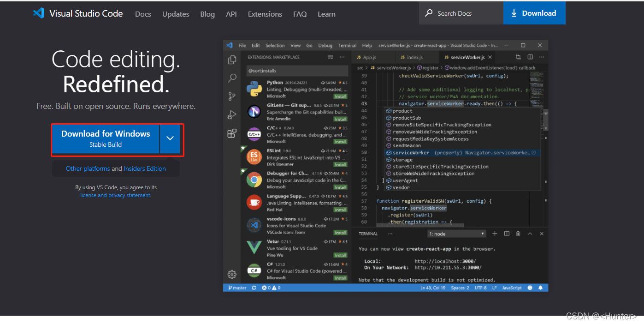Click the magnifier icon in Search Docs

[429, 13]
